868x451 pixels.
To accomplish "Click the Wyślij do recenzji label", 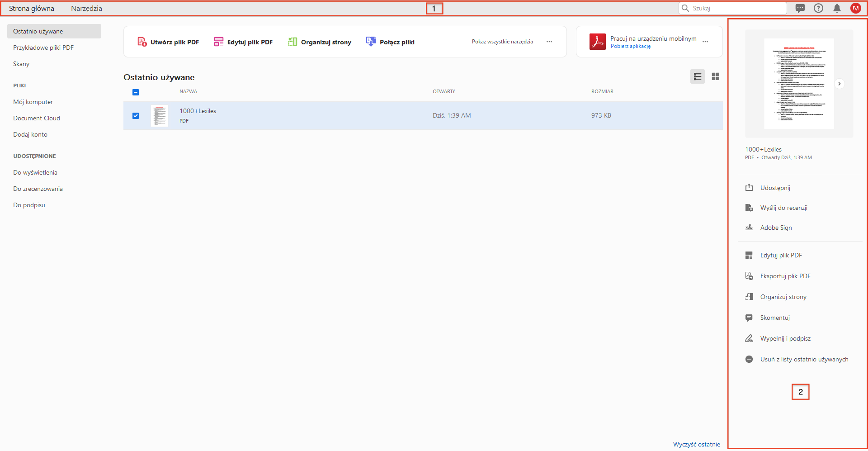I will pyautogui.click(x=784, y=208).
